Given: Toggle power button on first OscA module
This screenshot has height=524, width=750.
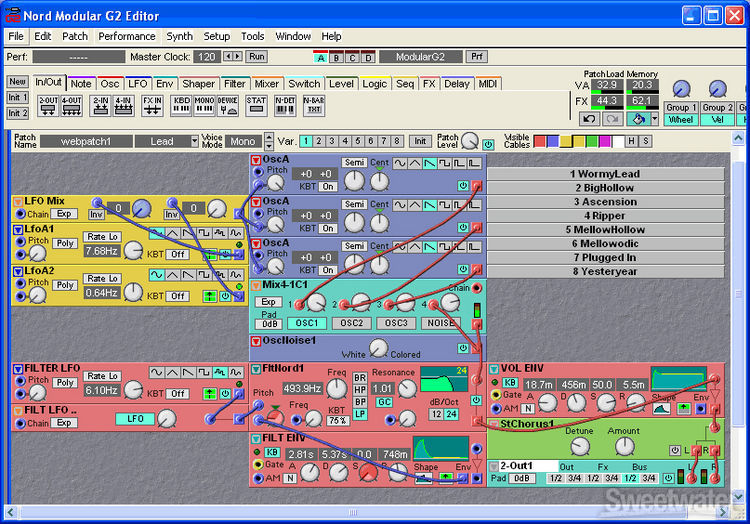Looking at the screenshot, I should (x=463, y=186).
